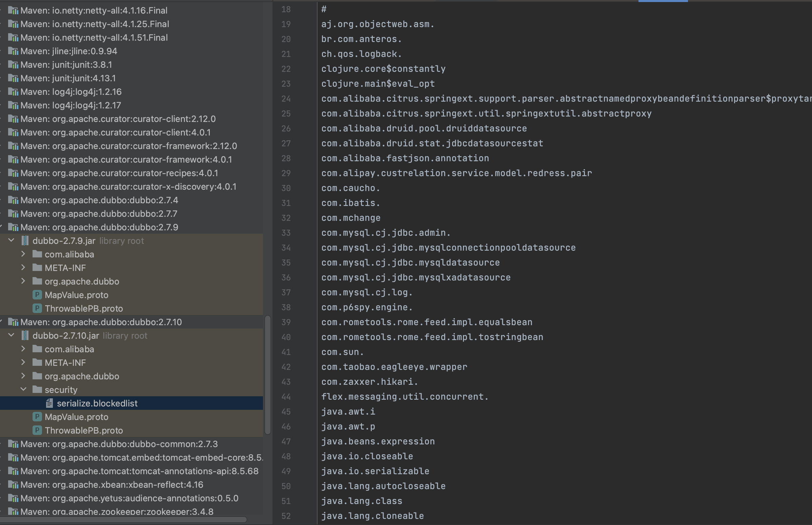Click 'java.lang.cloneable' line in editor
812x525 pixels.
pyautogui.click(x=372, y=516)
